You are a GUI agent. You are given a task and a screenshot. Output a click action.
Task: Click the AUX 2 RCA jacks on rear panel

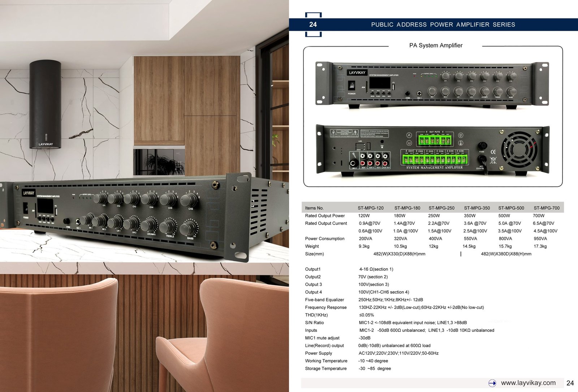(x=371, y=160)
